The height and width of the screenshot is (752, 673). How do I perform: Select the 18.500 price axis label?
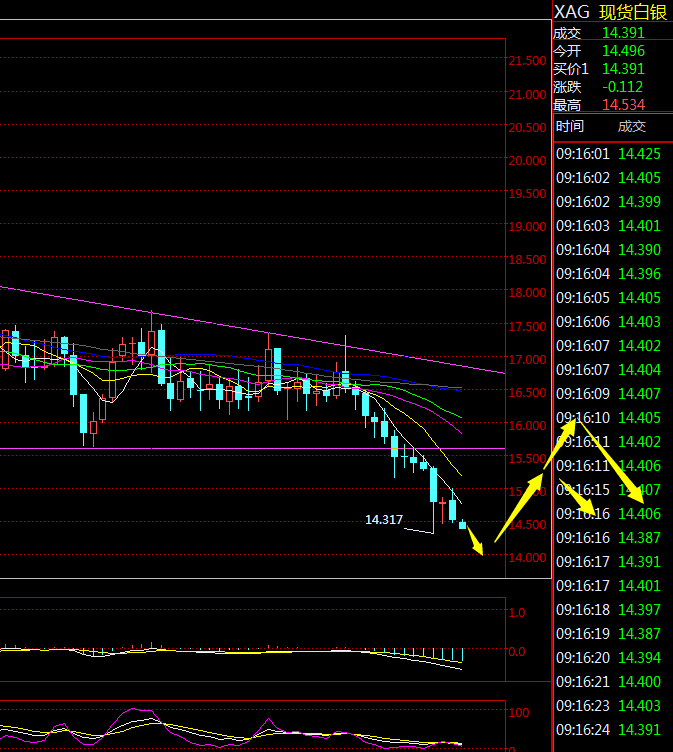coord(527,259)
